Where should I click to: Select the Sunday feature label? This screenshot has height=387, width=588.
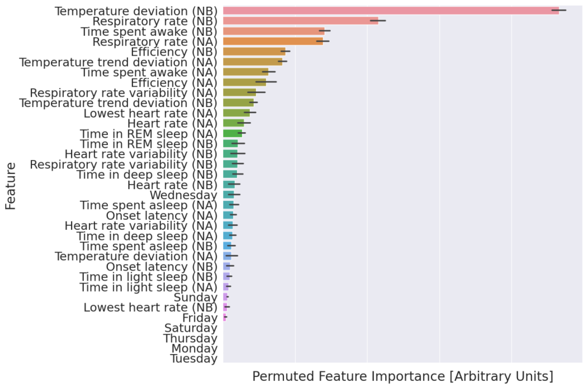click(195, 297)
